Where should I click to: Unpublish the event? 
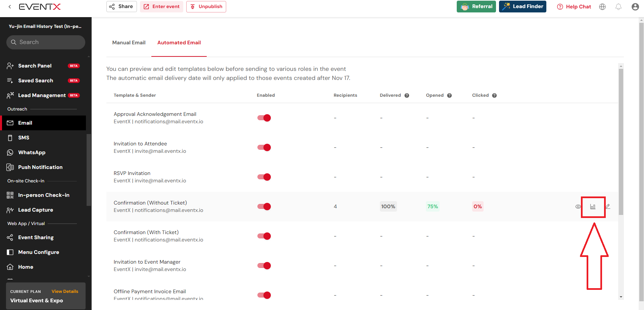[206, 6]
